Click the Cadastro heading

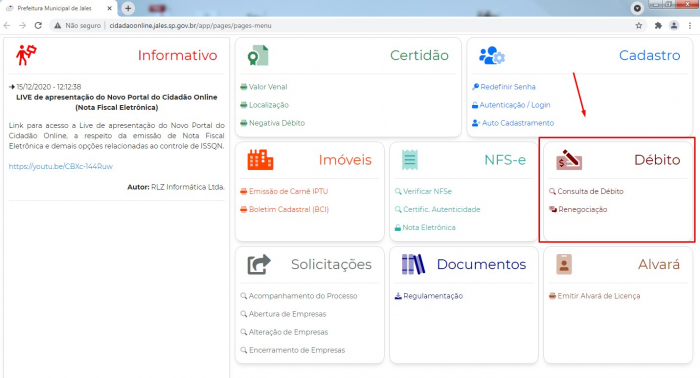point(650,55)
